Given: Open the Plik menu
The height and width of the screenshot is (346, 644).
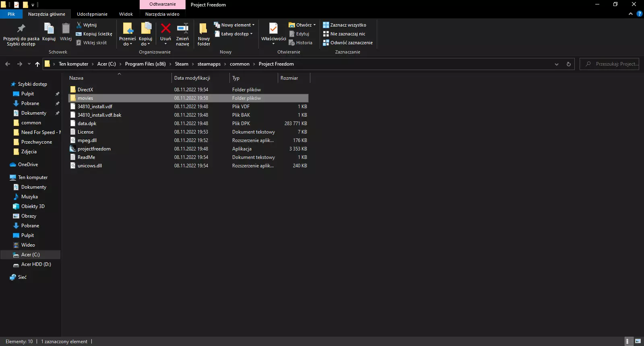Looking at the screenshot, I should [11, 14].
